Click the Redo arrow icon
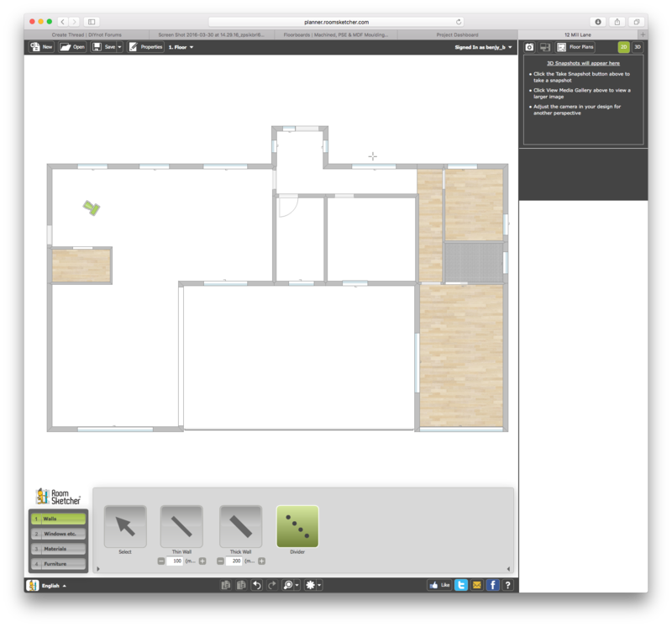Image resolution: width=672 pixels, height=627 pixels. (272, 585)
